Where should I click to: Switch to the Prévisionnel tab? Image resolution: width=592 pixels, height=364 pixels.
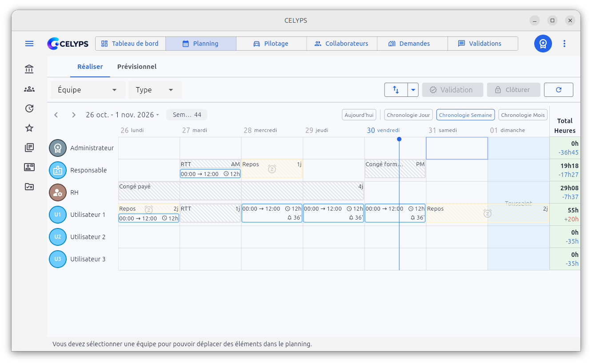(137, 67)
